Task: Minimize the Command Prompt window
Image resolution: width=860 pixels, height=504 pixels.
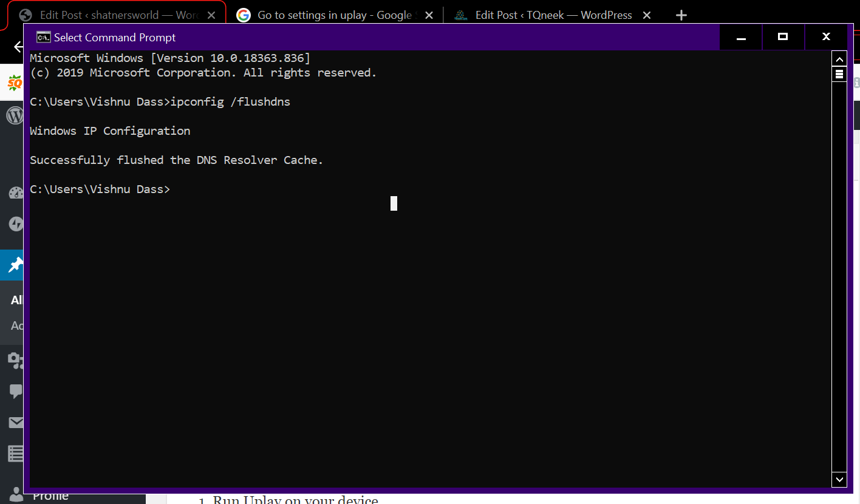Action: pyautogui.click(x=741, y=37)
